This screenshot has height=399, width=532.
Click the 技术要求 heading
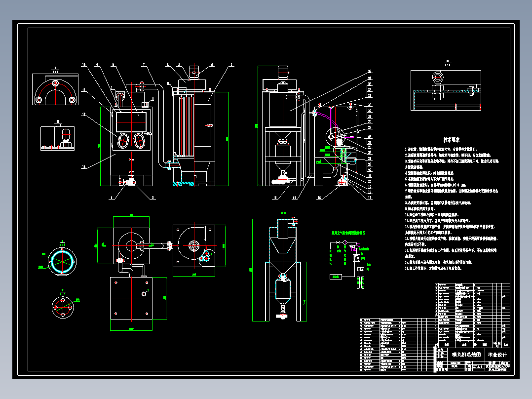[451, 140]
